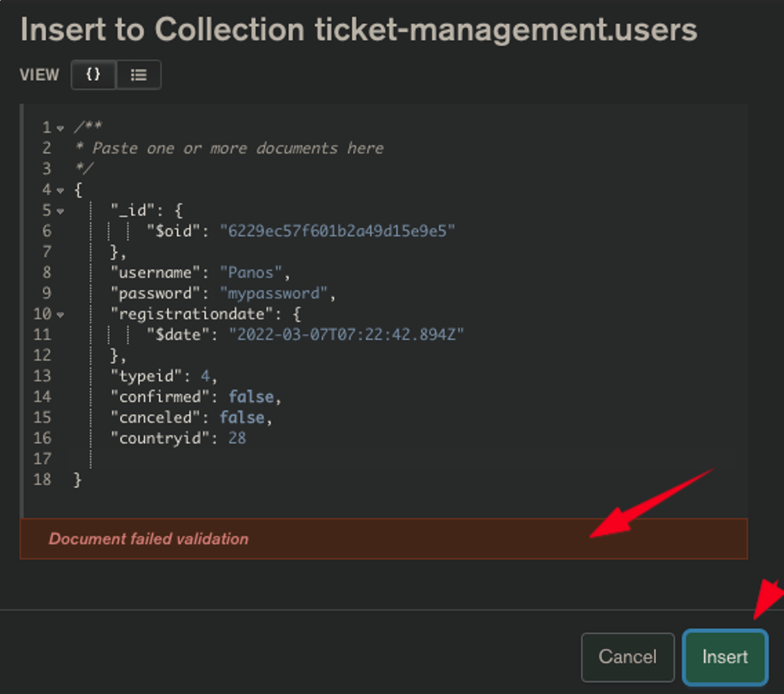The height and width of the screenshot is (694, 784).
Task: Click the "password" key
Action: pos(155,293)
